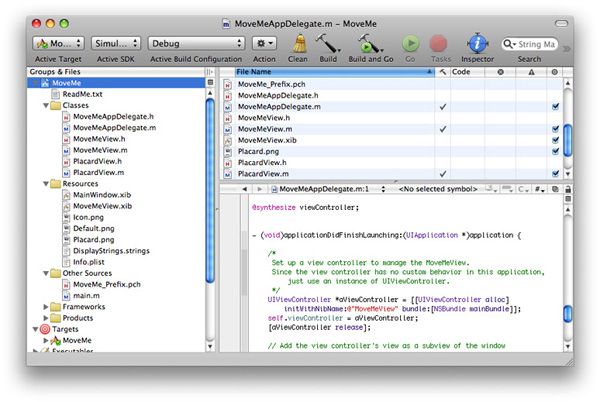Click the editor lock icon
The height and width of the screenshot is (402, 600).
pyautogui.click(x=568, y=189)
